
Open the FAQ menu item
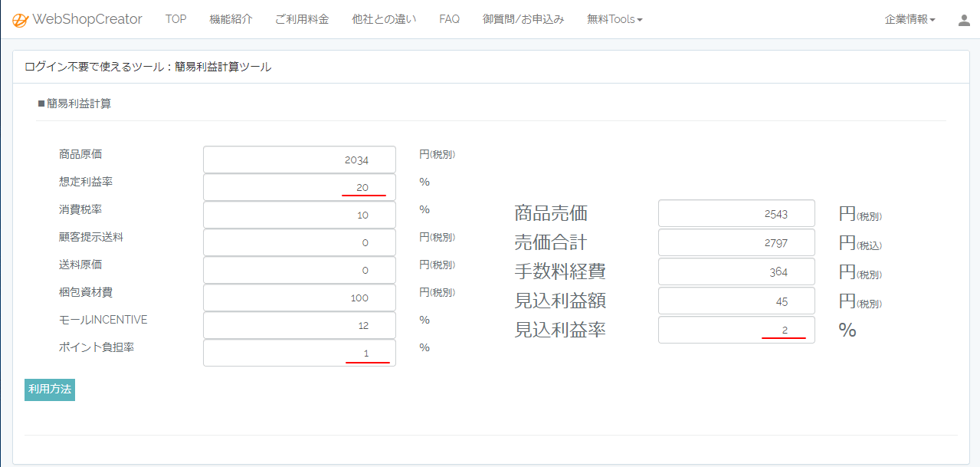[449, 19]
